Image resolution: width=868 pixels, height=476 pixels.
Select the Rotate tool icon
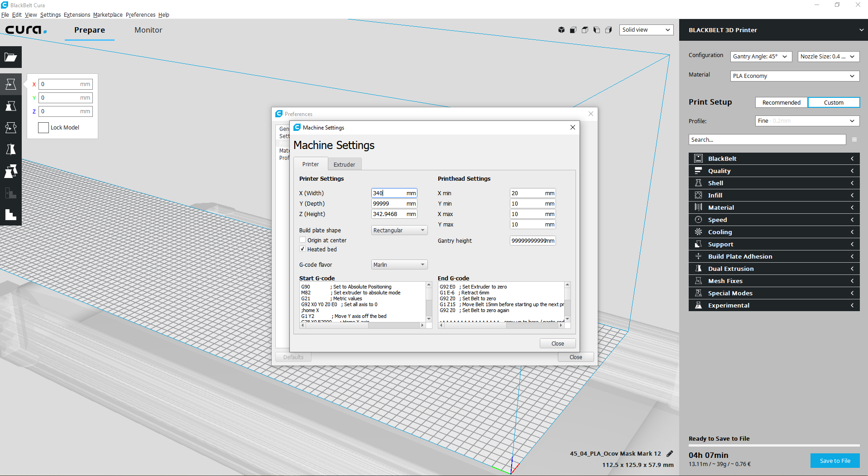[11, 128]
